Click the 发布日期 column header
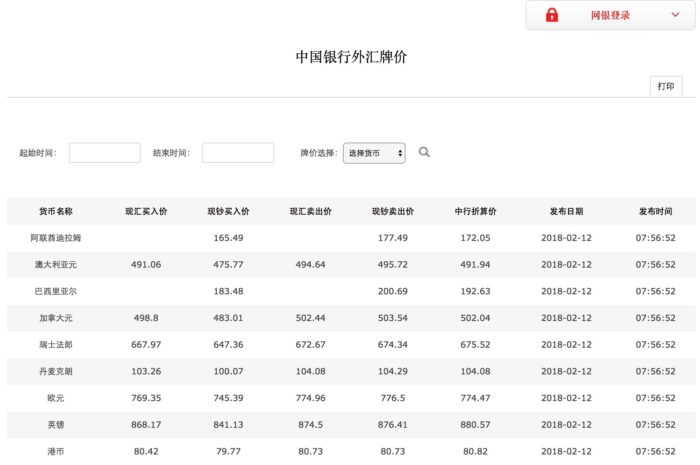Viewport: 700px width, 465px height. tap(567, 211)
